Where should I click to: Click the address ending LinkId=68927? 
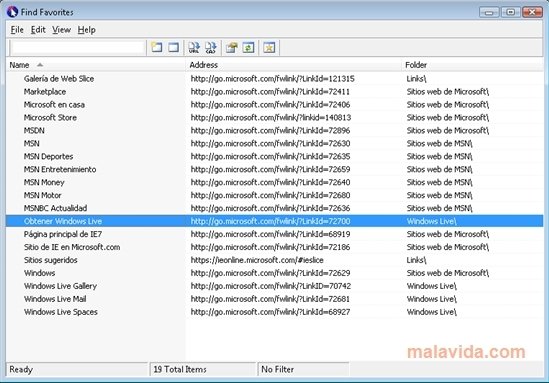click(270, 312)
